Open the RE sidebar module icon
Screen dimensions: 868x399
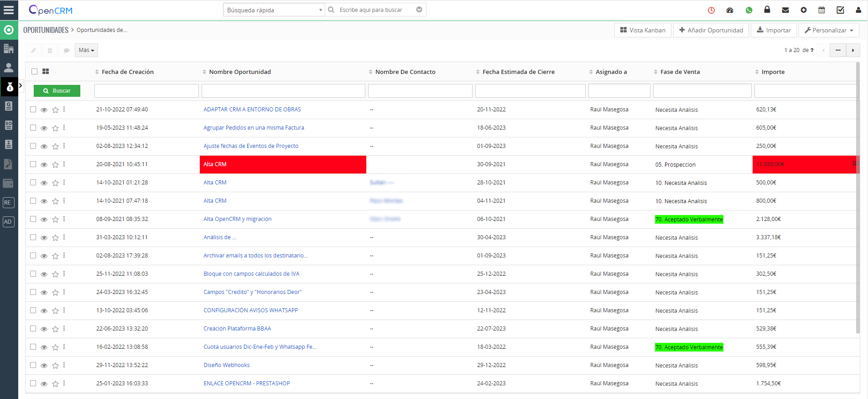click(x=9, y=203)
